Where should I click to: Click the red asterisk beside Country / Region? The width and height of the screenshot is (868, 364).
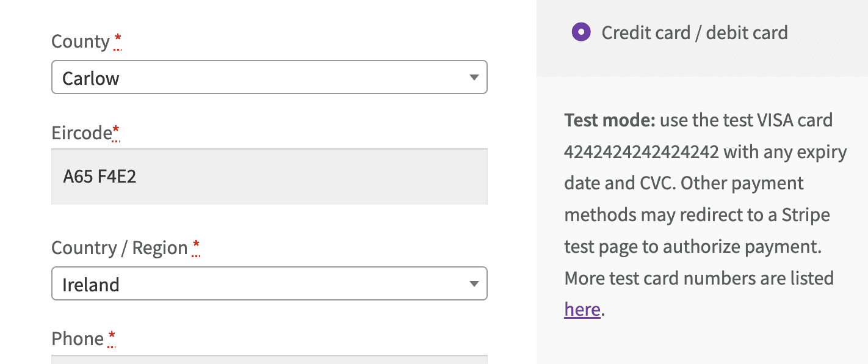click(x=196, y=244)
